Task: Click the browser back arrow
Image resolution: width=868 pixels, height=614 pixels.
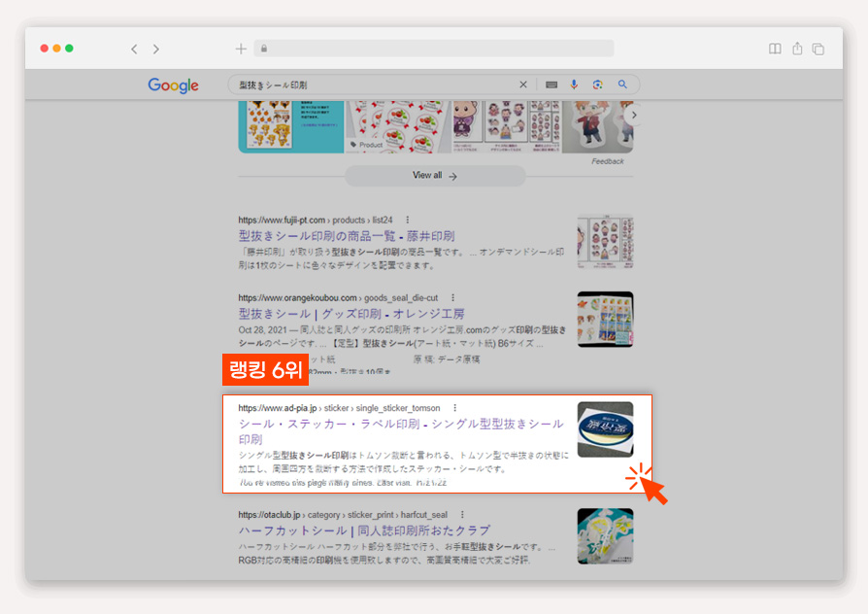Action: pyautogui.click(x=134, y=50)
